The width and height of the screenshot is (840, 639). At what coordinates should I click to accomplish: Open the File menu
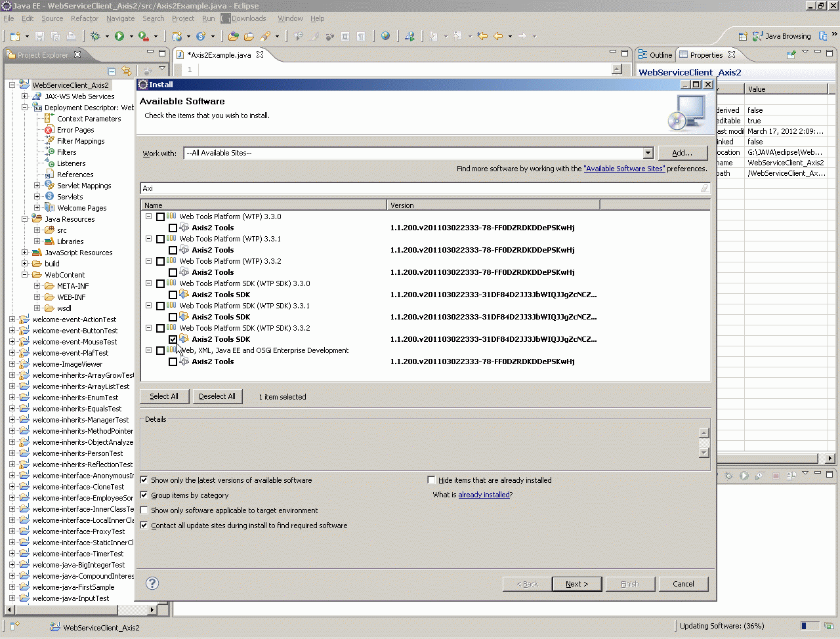9,18
